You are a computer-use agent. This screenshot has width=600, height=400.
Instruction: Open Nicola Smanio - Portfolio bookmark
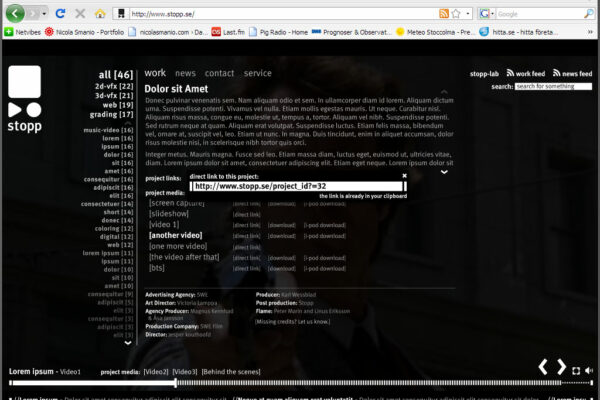tap(84, 32)
